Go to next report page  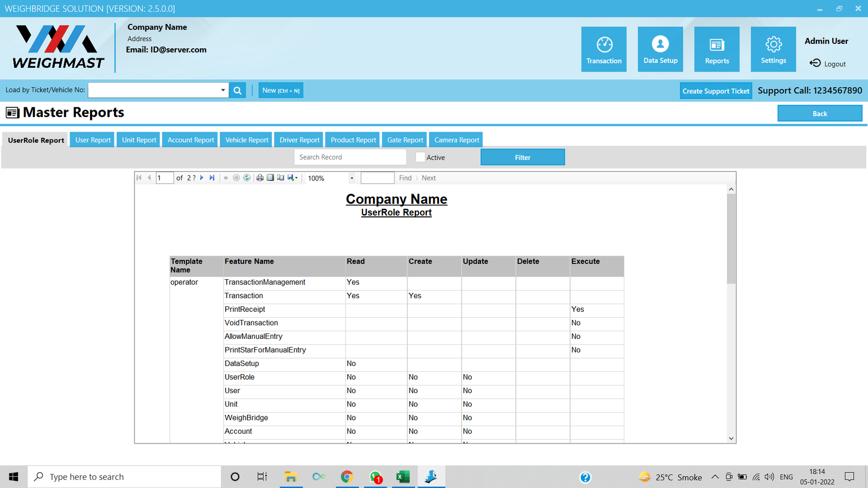202,178
